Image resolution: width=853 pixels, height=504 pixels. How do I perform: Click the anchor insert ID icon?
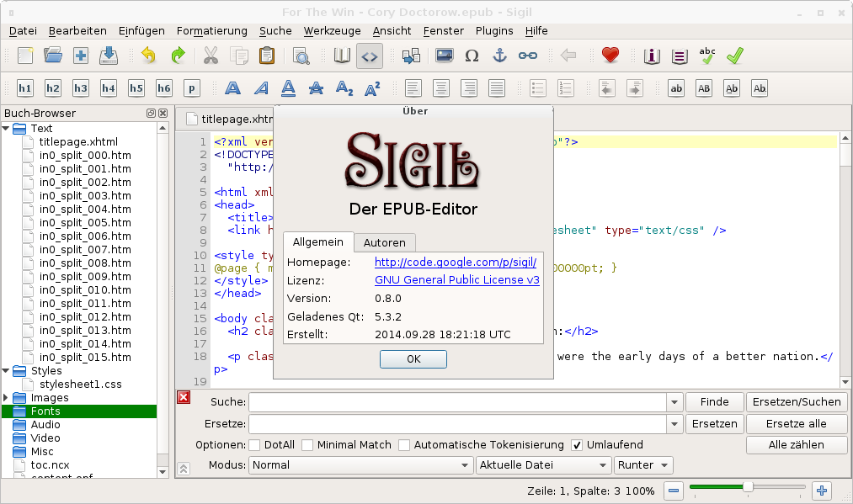pyautogui.click(x=499, y=56)
